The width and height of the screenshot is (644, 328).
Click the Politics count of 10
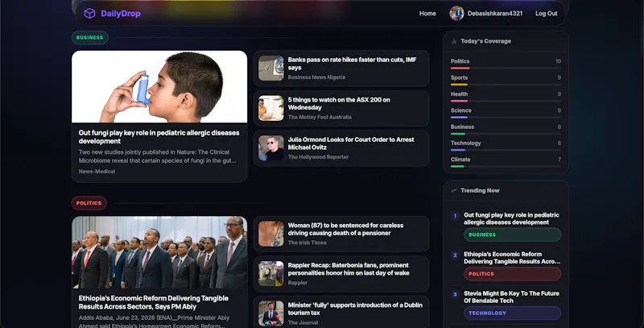(558, 61)
